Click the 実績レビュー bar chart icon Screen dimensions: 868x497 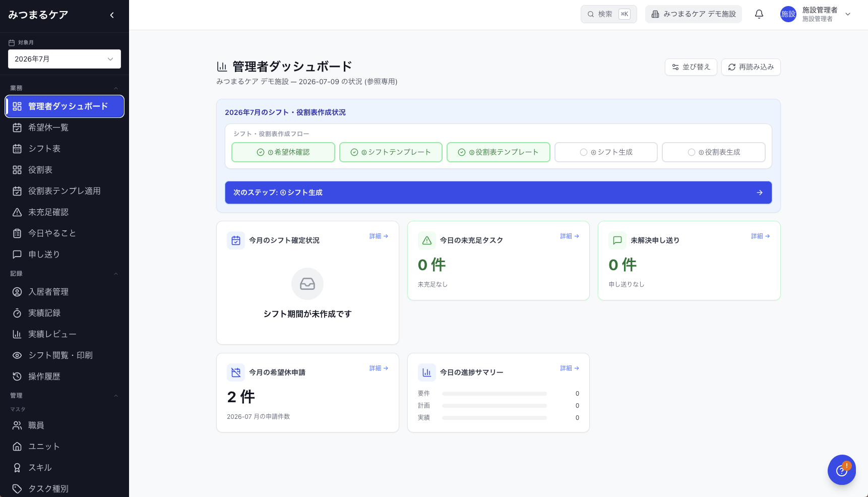pos(17,334)
